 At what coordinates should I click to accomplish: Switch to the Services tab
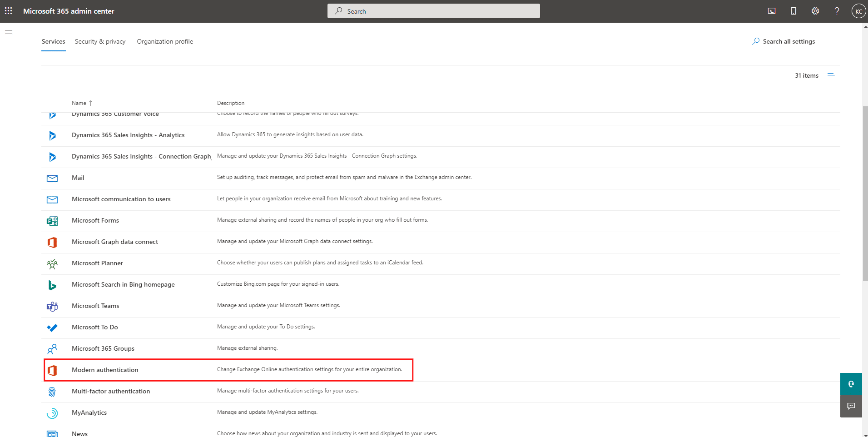pos(54,41)
